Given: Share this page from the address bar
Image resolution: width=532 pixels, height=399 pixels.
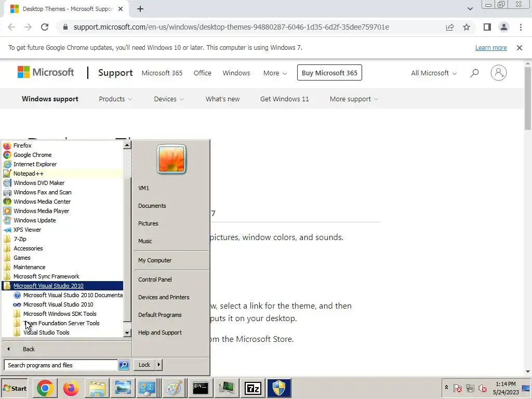Looking at the screenshot, I should (450, 27).
